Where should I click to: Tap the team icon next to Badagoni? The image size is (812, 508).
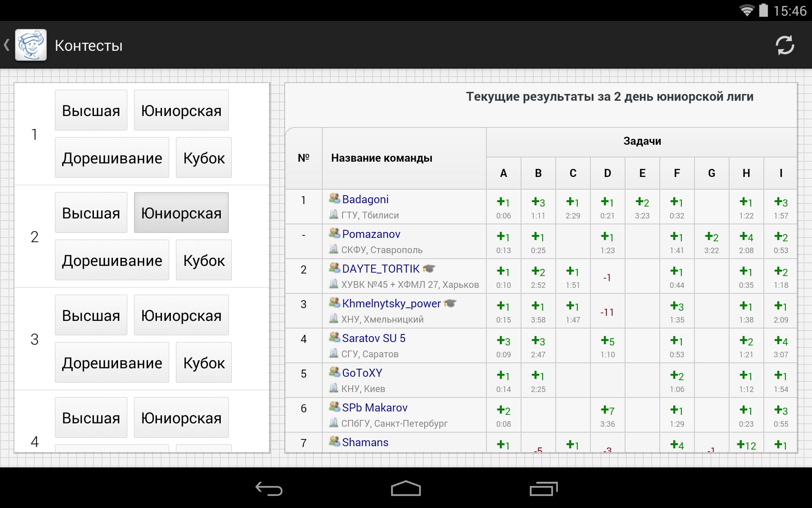pyautogui.click(x=335, y=199)
